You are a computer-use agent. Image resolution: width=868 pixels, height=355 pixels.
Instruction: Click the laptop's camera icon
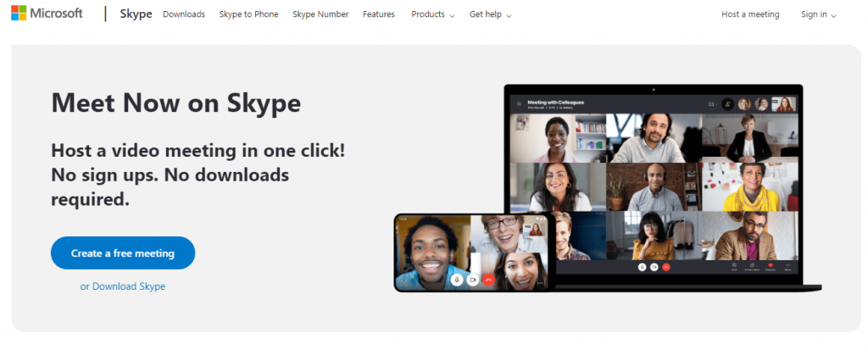click(654, 267)
